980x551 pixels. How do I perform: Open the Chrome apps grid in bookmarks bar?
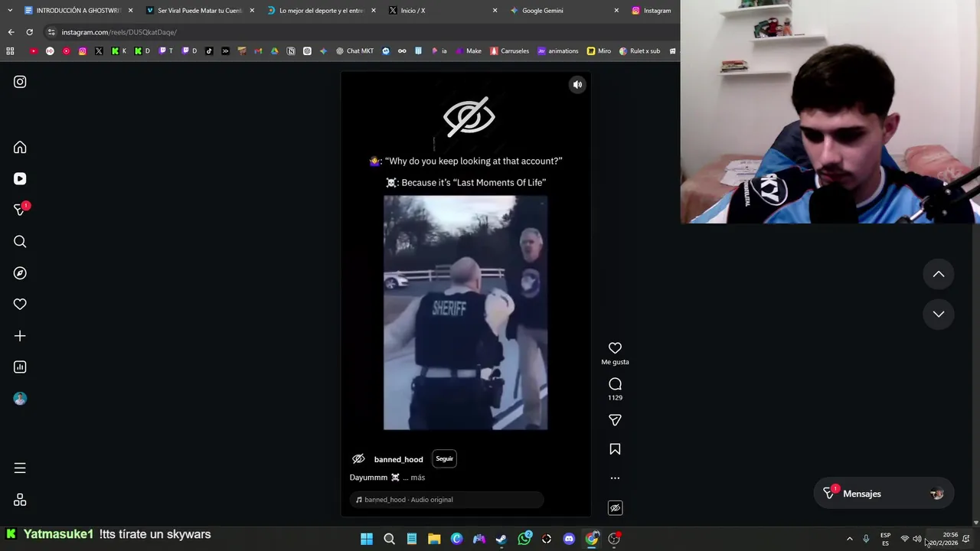(10, 51)
